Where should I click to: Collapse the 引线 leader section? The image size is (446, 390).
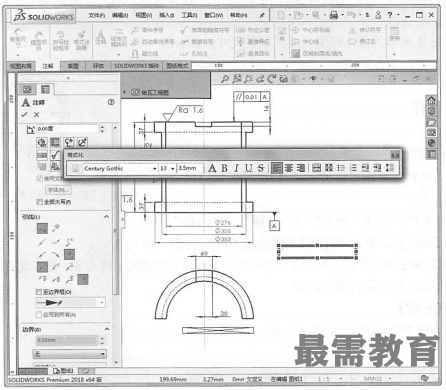(x=107, y=217)
